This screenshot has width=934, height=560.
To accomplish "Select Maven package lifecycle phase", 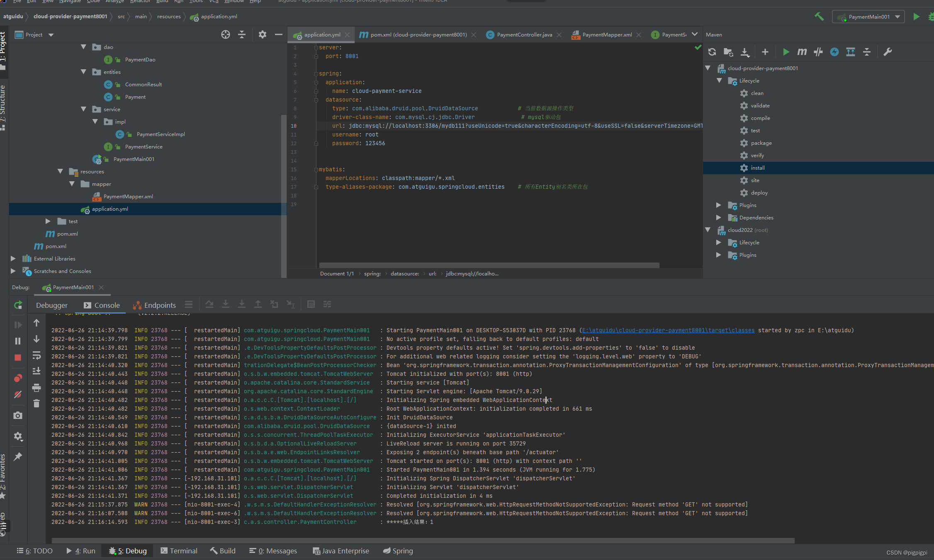I will [x=761, y=143].
